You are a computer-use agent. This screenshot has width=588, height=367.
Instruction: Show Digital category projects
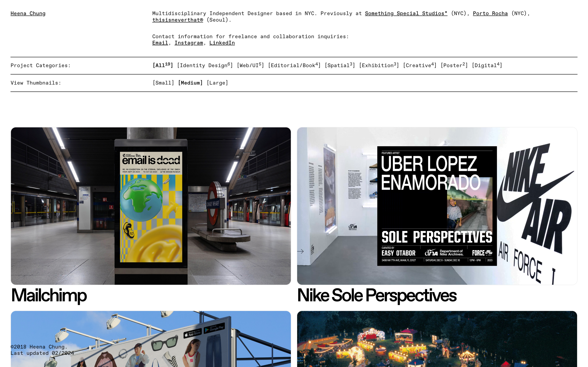tap(487, 65)
